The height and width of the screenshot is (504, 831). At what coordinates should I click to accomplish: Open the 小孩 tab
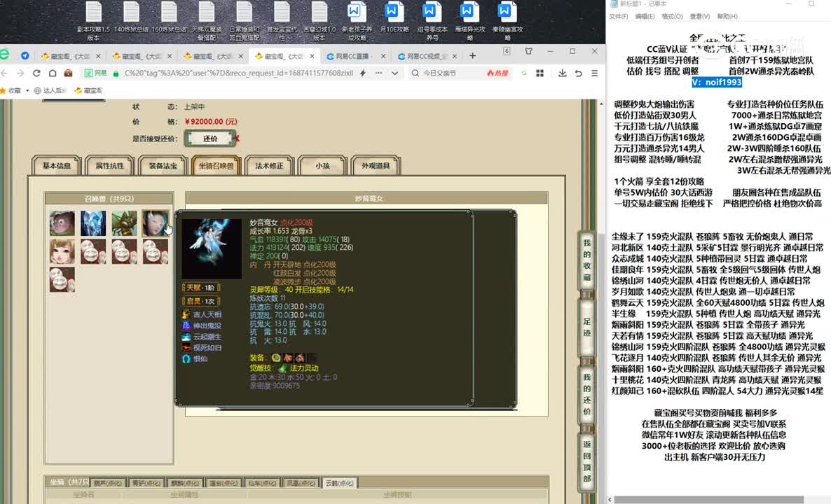(x=323, y=166)
